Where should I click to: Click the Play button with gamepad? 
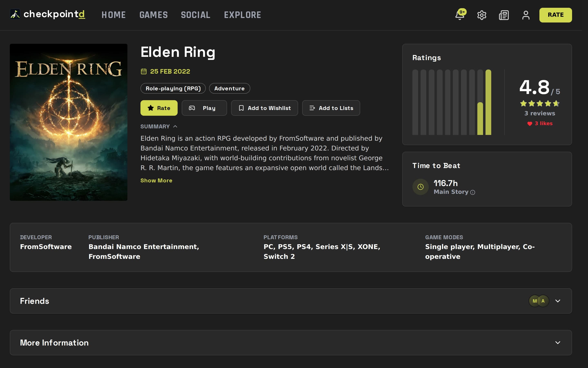pyautogui.click(x=204, y=108)
